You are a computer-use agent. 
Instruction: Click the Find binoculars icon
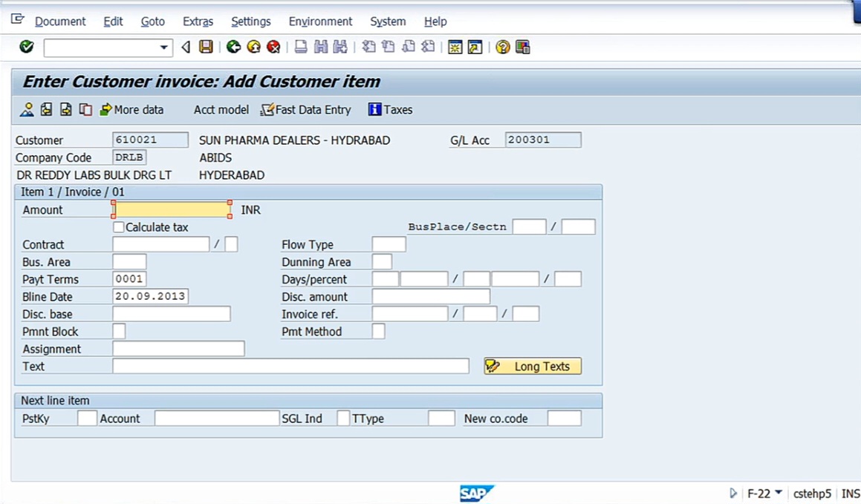321,48
